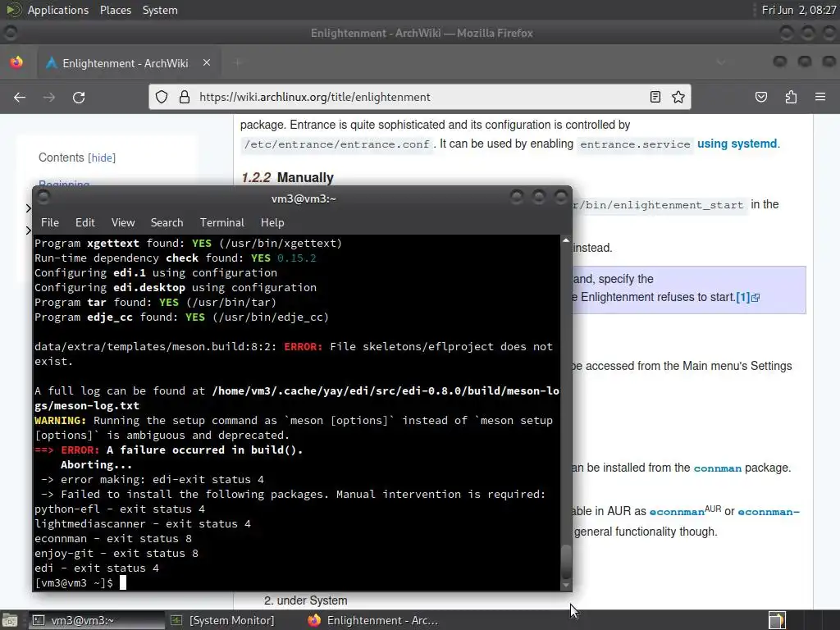Click the Firefox back arrow button
The width and height of the screenshot is (840, 630).
[x=20, y=97]
